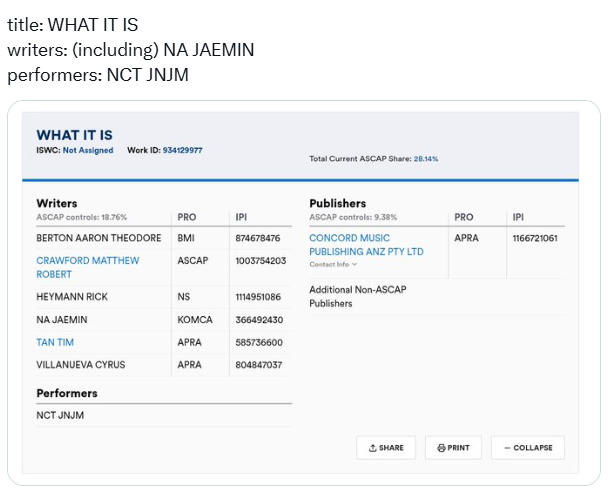Click the Total Current ASCAP Share 28.14% value

pyautogui.click(x=426, y=159)
